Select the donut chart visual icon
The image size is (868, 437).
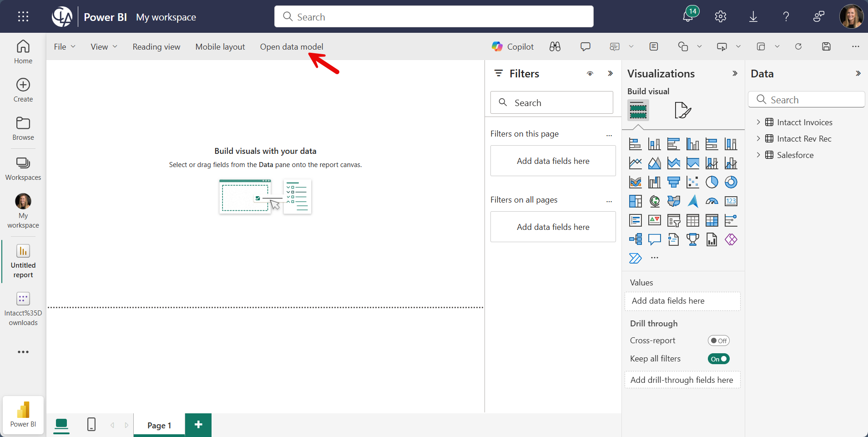pyautogui.click(x=731, y=182)
